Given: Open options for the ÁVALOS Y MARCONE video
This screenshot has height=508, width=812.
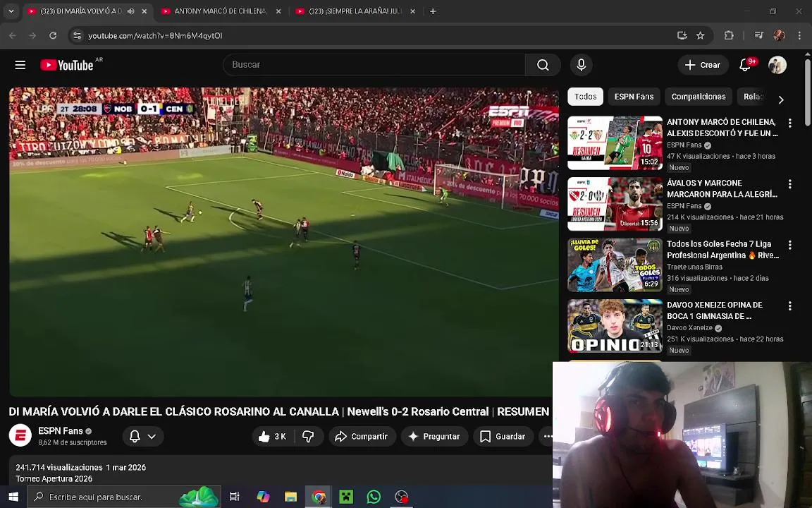Looking at the screenshot, I should click(x=789, y=184).
